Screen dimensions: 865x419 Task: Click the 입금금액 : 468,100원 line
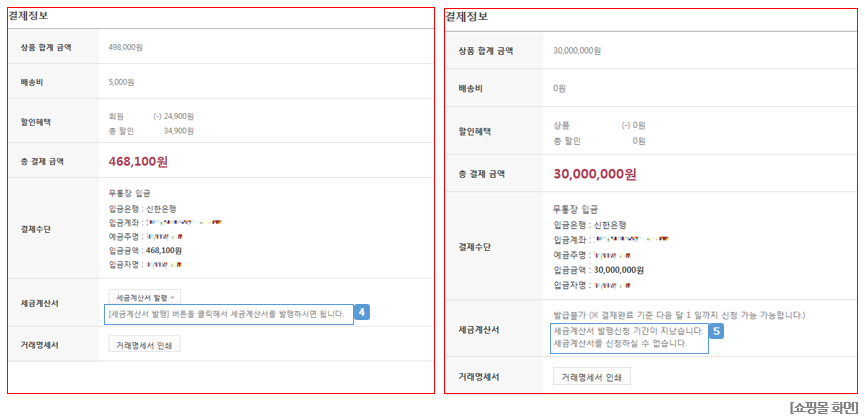[145, 250]
